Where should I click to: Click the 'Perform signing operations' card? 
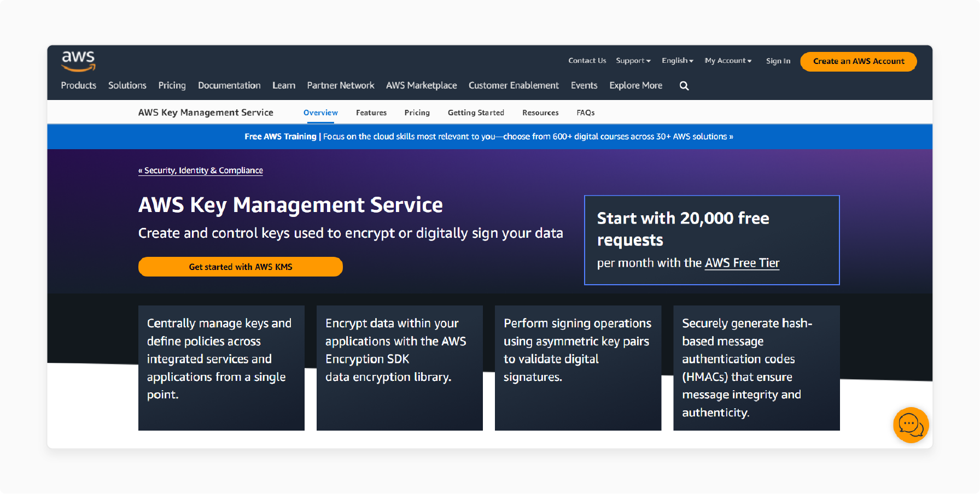coord(578,368)
